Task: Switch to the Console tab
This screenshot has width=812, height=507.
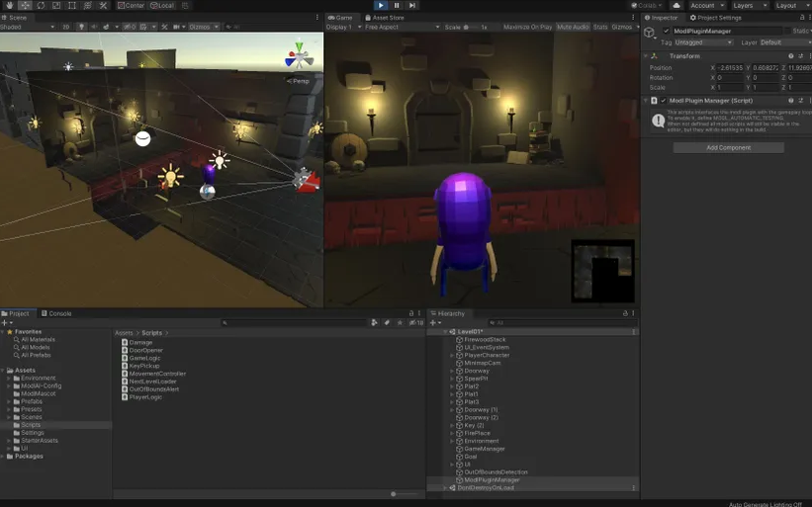Action: [x=59, y=313]
